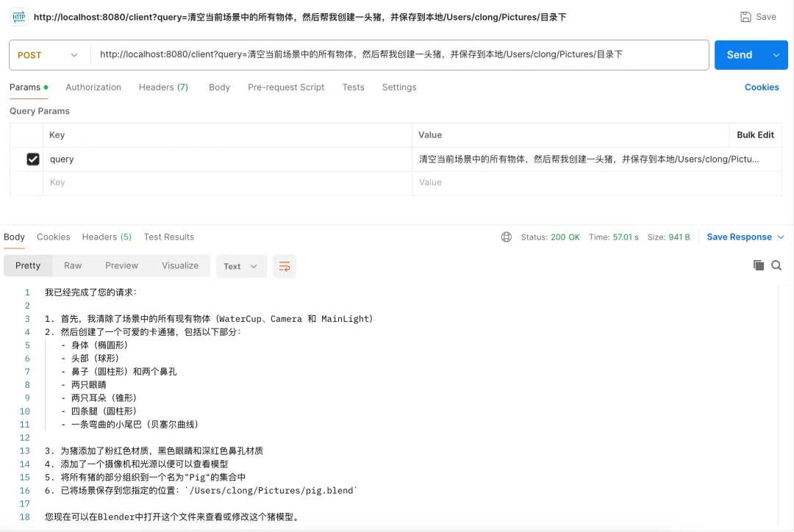Click the Size 941 B text
This screenshot has width=794, height=532.
[668, 237]
